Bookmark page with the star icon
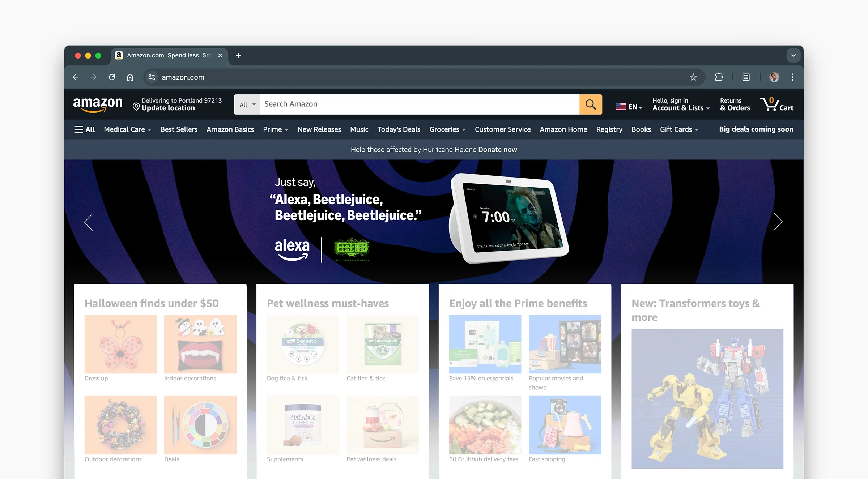Image resolution: width=868 pixels, height=479 pixels. (x=693, y=77)
